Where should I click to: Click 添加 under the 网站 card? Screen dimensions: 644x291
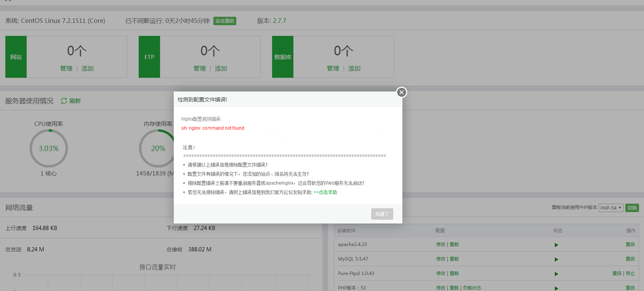click(x=88, y=68)
